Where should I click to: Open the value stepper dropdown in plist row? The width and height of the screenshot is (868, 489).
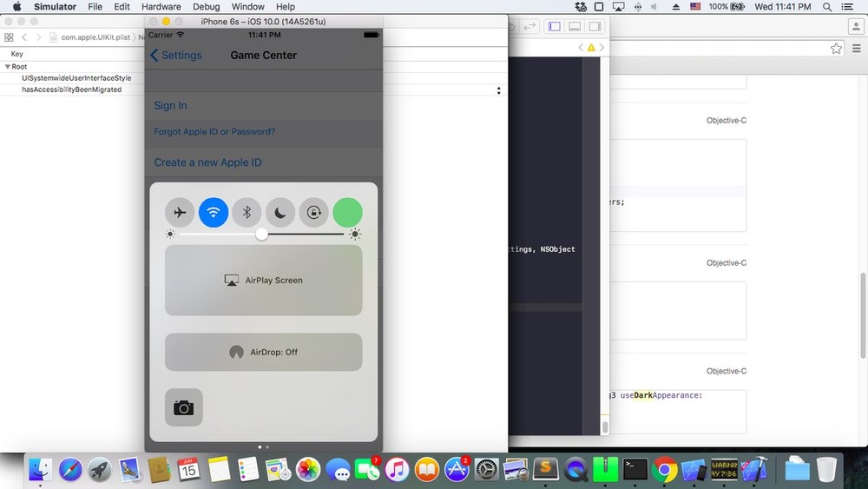pos(498,90)
